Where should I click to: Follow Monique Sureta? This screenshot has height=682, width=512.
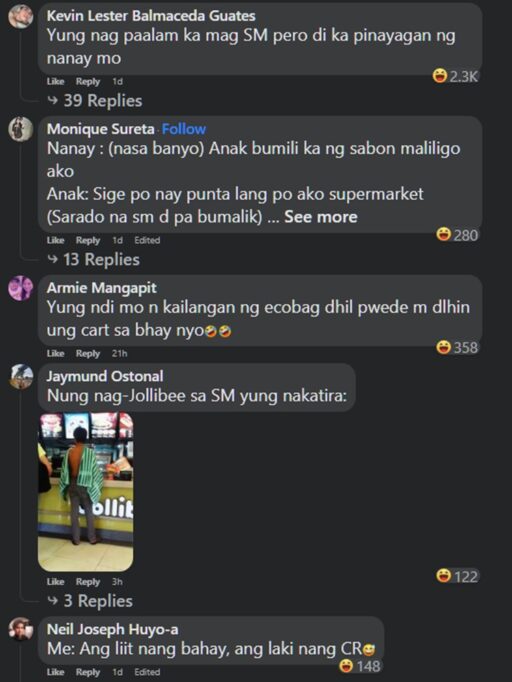pyautogui.click(x=184, y=129)
